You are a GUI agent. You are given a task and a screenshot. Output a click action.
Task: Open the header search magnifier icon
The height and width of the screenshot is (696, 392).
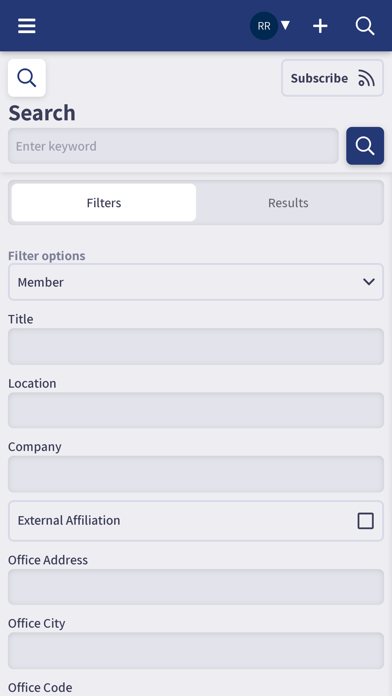tap(365, 26)
